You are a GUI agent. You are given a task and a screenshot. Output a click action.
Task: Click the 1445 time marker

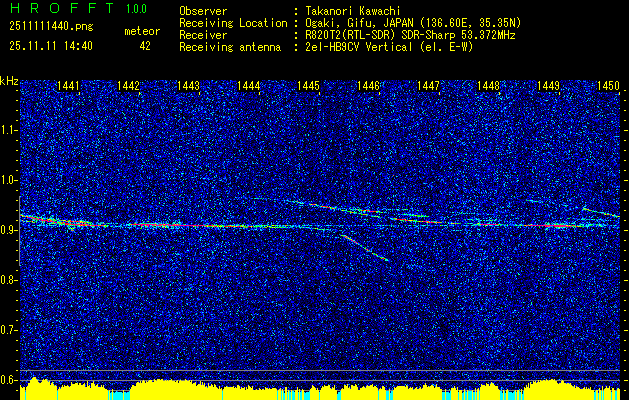[x=308, y=85]
